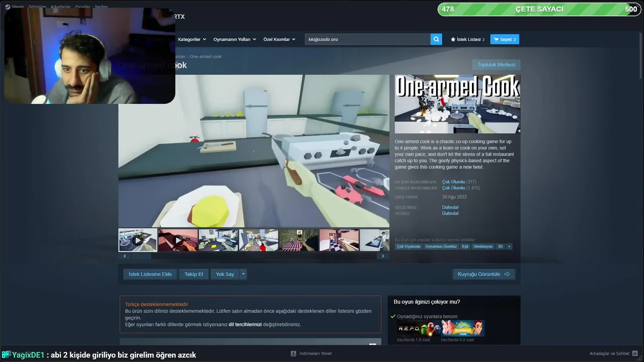Select the checkered tablecloth screenshot thumbnail
644x362 pixels.
[x=299, y=240]
